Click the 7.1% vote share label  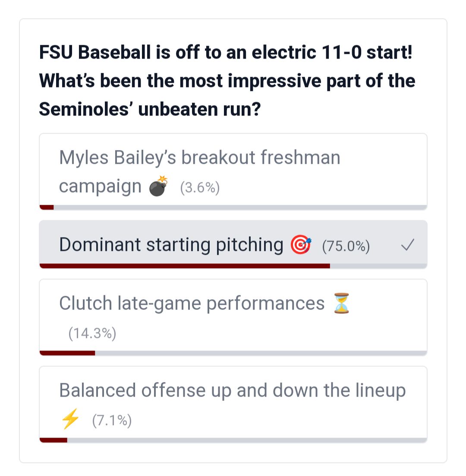(x=112, y=420)
